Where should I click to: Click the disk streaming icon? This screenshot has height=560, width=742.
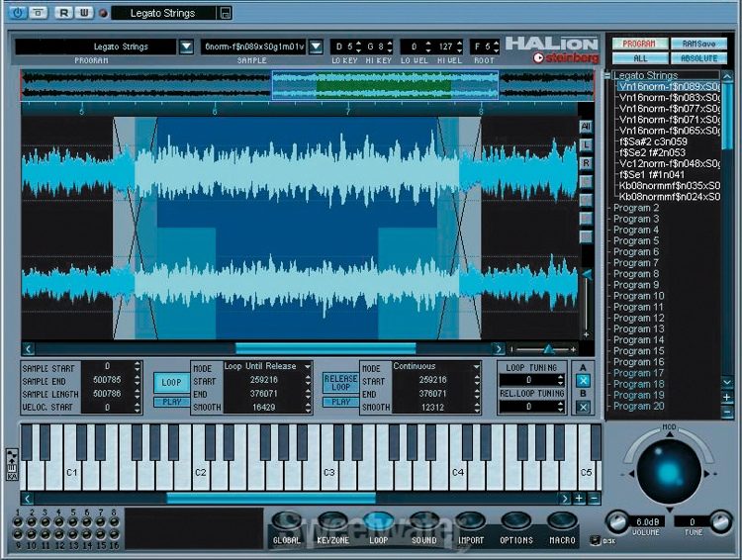coord(596,540)
